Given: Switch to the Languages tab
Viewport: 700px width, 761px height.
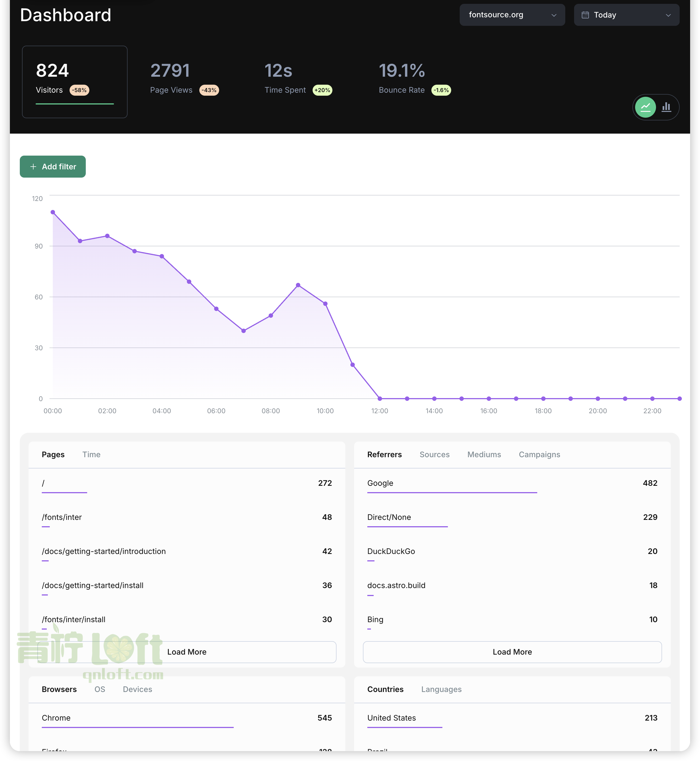Looking at the screenshot, I should (441, 690).
